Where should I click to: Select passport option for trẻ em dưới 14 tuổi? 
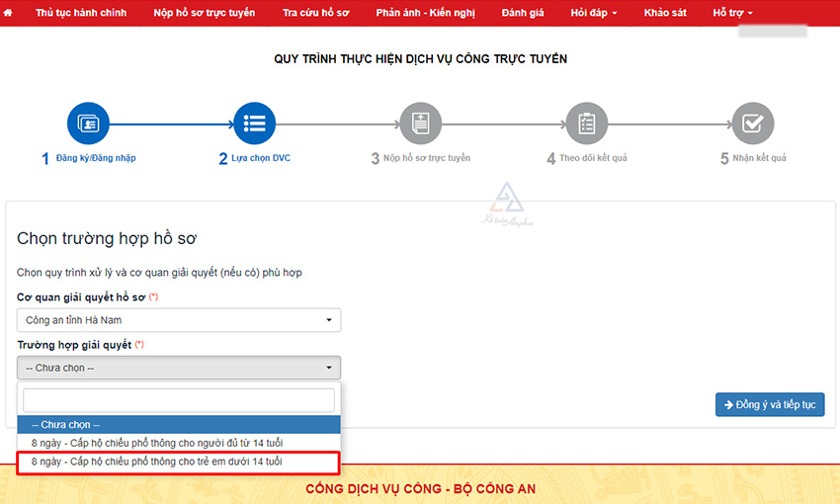point(157,462)
